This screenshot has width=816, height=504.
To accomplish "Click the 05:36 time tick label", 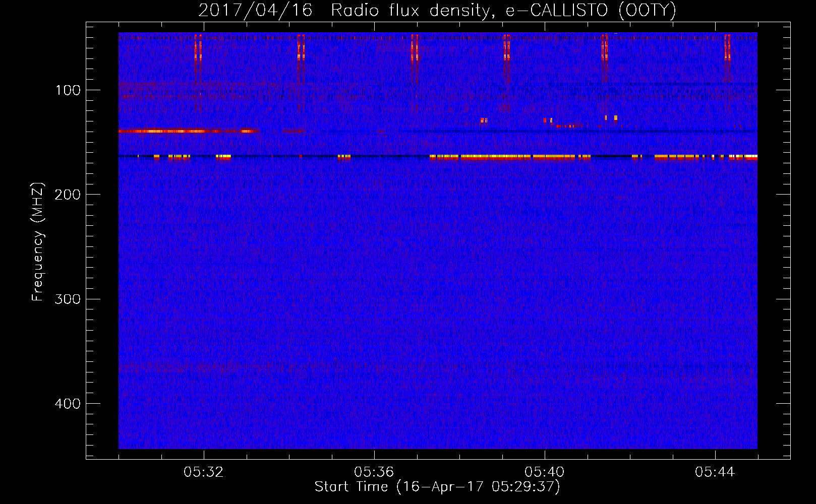I will [x=374, y=472].
